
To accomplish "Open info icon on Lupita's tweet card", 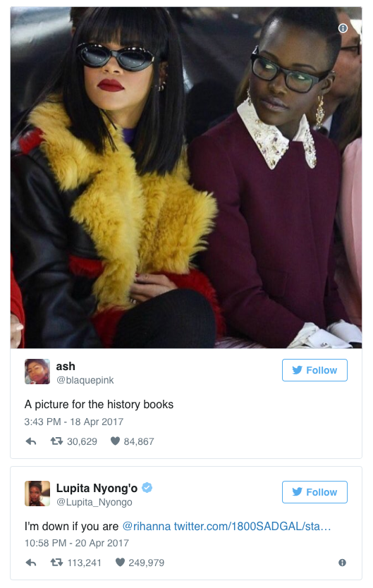I will click(x=342, y=563).
